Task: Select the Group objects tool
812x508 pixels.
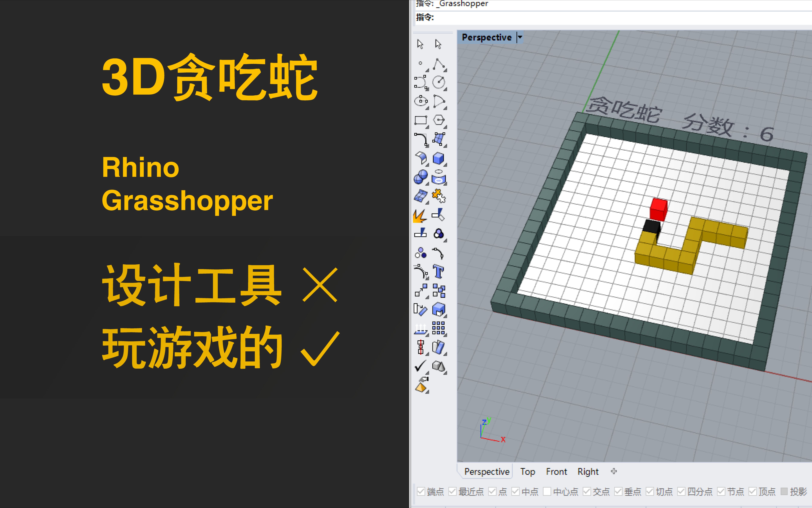Action: [x=421, y=253]
